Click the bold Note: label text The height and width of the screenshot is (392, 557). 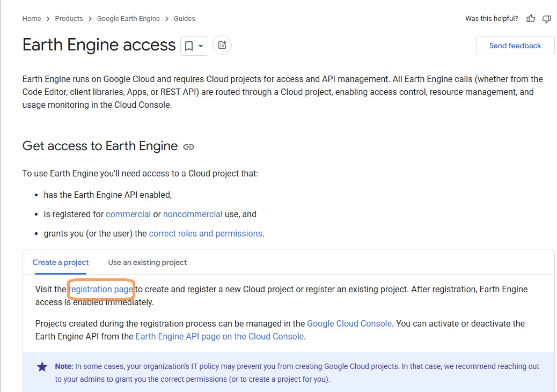tap(64, 366)
